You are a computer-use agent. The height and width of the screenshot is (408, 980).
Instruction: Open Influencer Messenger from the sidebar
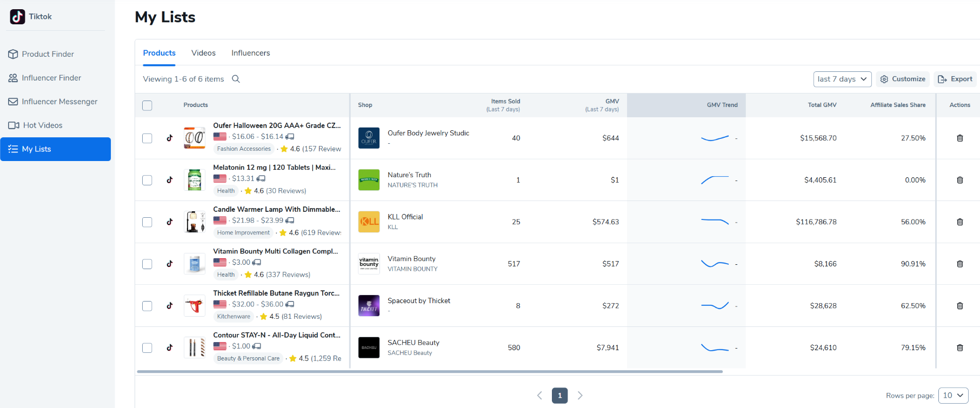click(59, 102)
